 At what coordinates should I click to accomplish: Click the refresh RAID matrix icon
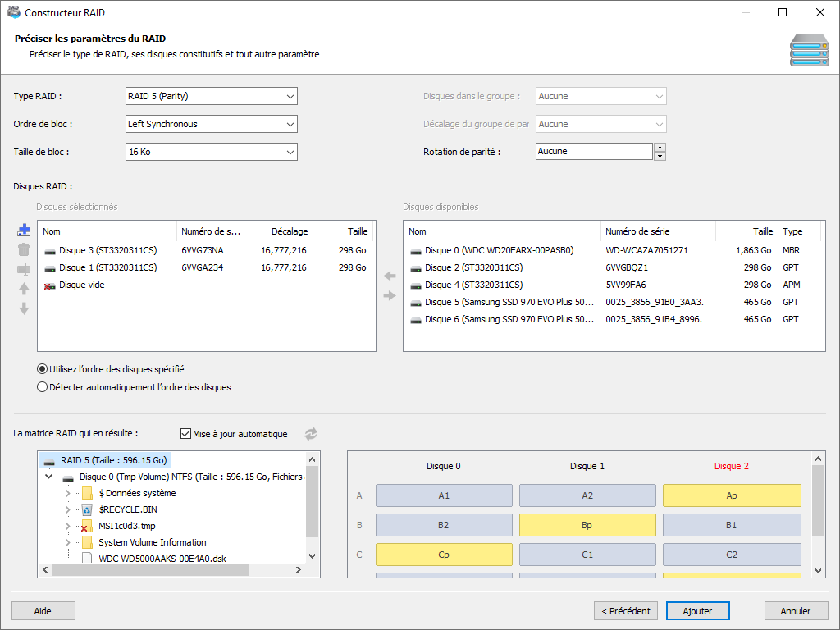coord(311,434)
